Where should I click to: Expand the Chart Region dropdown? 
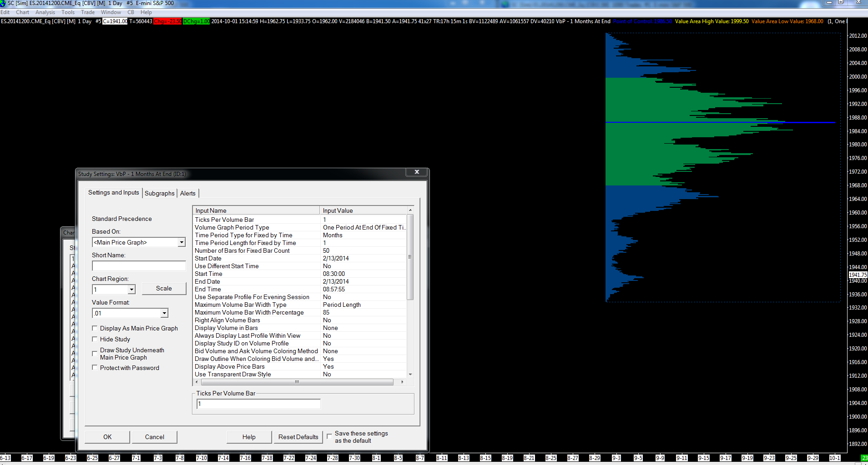tap(131, 290)
